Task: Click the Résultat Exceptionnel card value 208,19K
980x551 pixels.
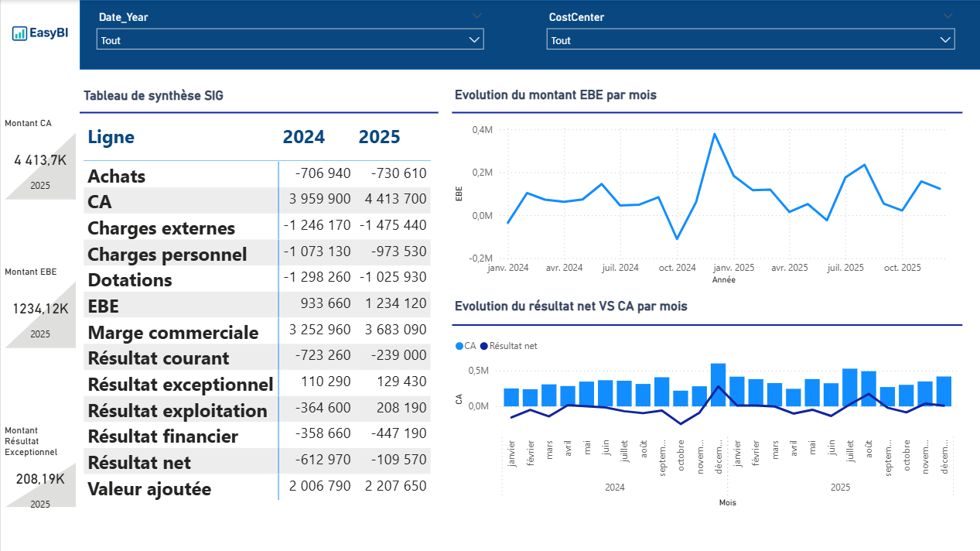Action: coord(40,479)
